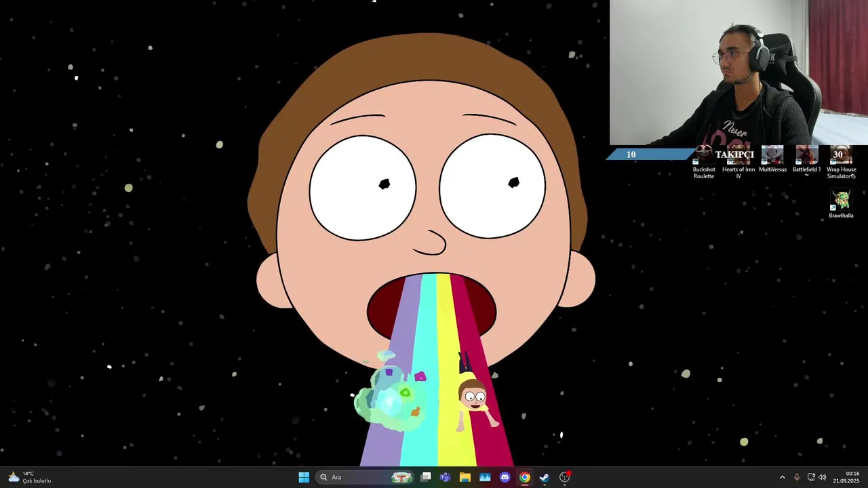The image size is (868, 488).
Task: Open the Windows Start menu
Action: pos(304,477)
